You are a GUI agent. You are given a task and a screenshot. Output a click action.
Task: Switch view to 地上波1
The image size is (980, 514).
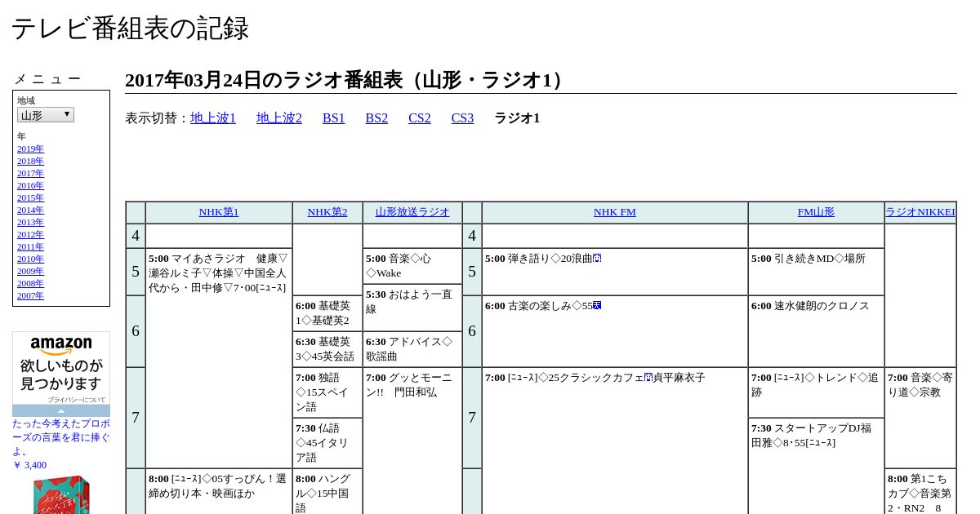point(213,118)
